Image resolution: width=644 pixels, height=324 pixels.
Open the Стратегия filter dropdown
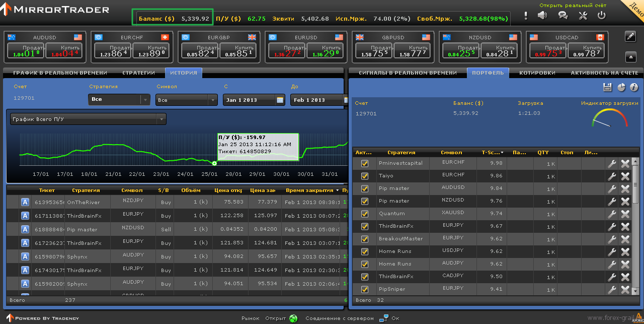[119, 100]
